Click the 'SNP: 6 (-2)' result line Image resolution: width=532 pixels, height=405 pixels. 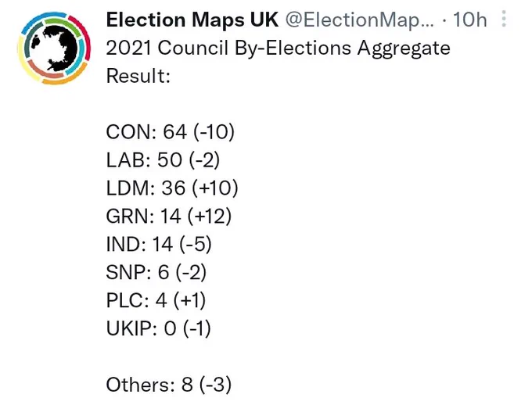[x=156, y=272]
